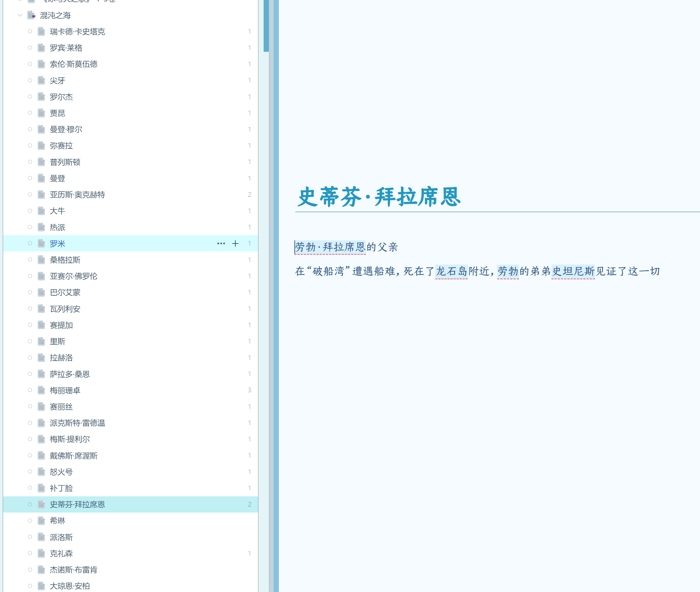Click the three-dots menu on 罗米 row
The height and width of the screenshot is (592, 700).
click(221, 244)
